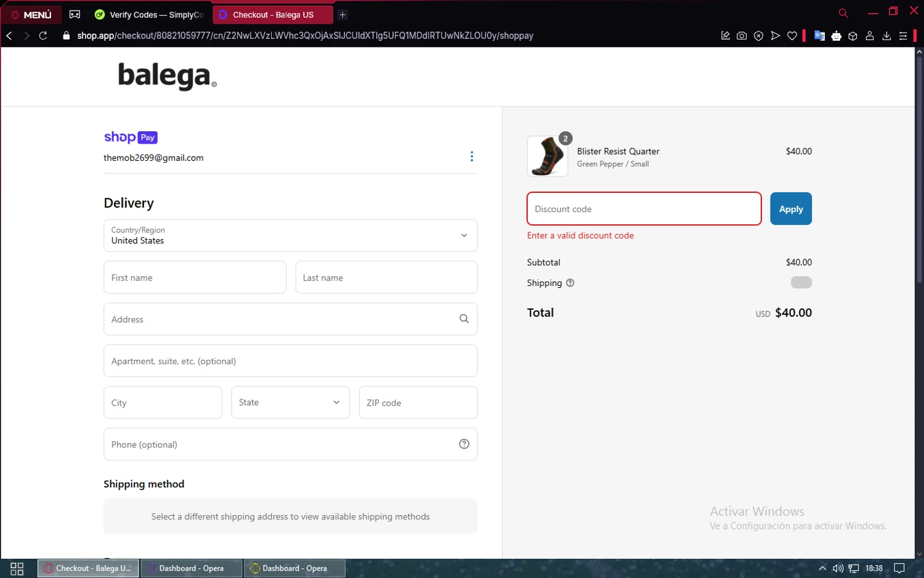This screenshot has width=924, height=578.
Task: Click the Discount code field
Action: tap(644, 209)
